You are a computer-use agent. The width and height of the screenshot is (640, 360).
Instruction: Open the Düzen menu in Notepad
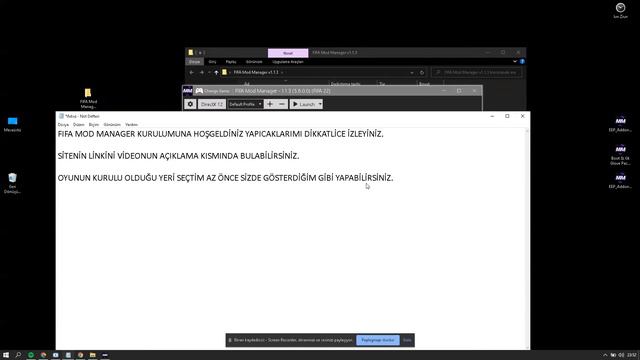tap(78, 124)
